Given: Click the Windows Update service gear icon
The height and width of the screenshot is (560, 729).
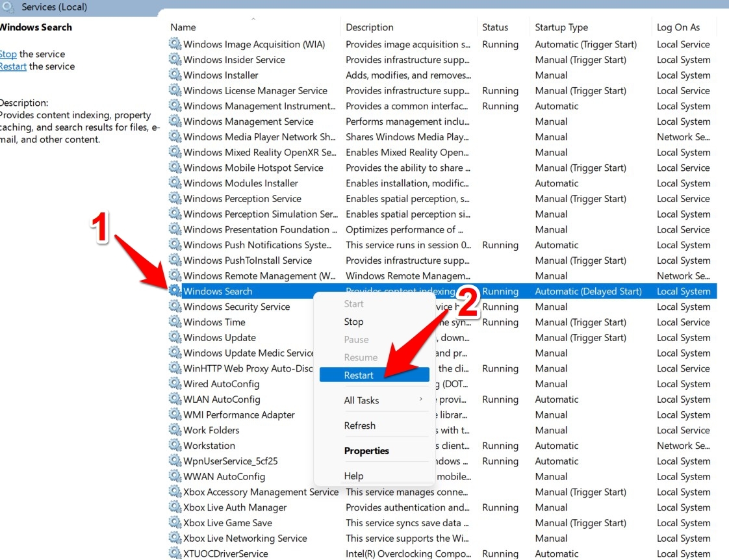Looking at the screenshot, I should pos(175,338).
